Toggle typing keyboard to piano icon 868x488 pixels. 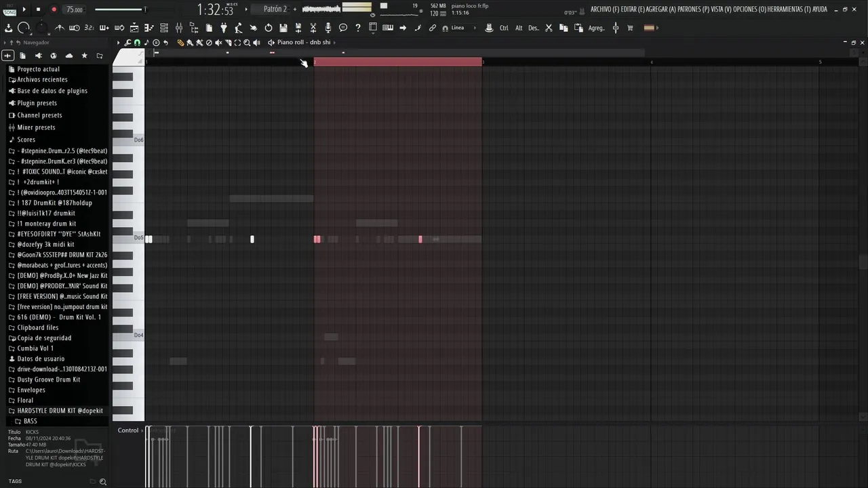click(x=388, y=28)
